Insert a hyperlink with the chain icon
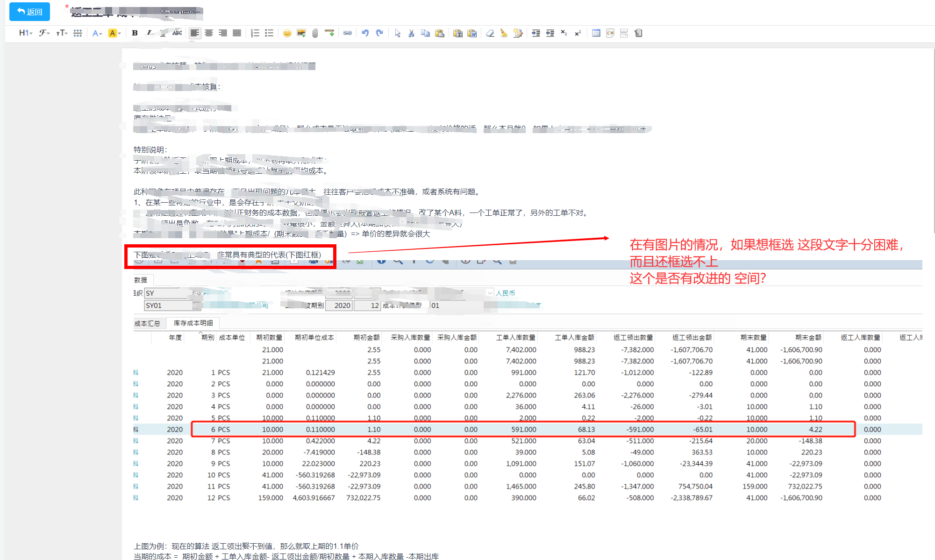Image resolution: width=935 pixels, height=560 pixels. tap(347, 33)
